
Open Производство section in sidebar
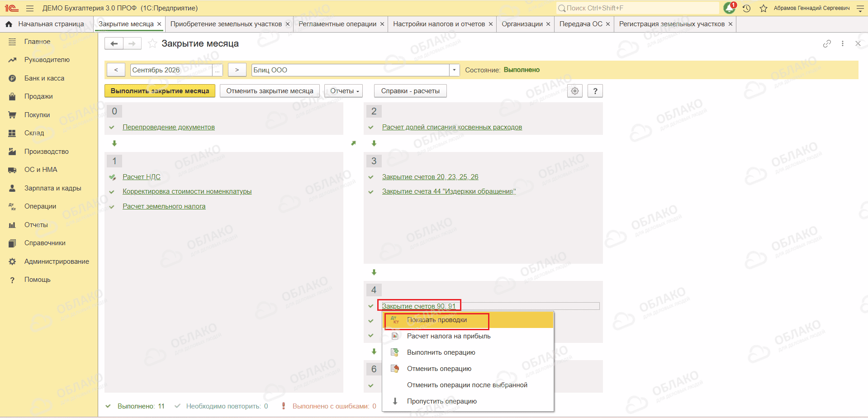(x=47, y=152)
